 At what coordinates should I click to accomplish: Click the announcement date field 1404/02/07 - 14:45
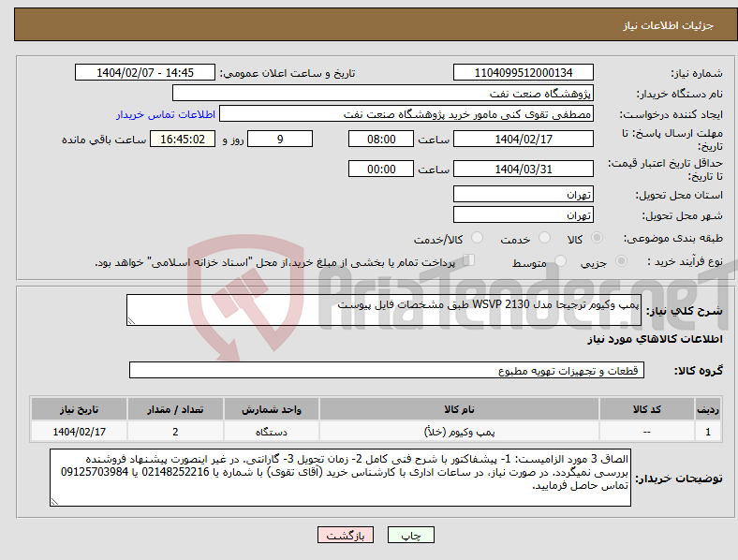[145, 72]
